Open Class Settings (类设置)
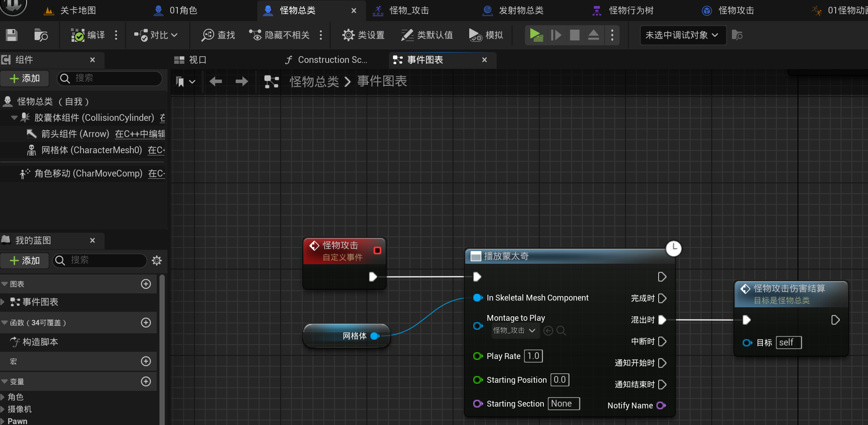The height and width of the screenshot is (425, 868). click(363, 35)
